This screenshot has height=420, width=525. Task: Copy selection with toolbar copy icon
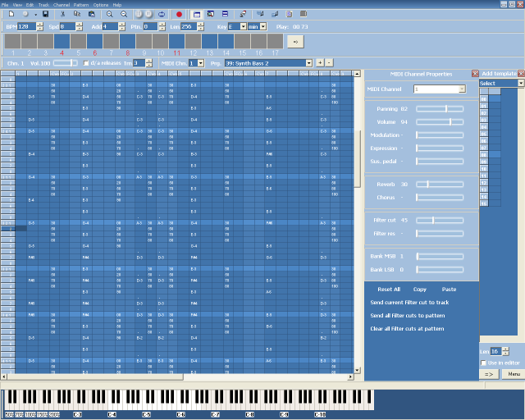point(76,14)
